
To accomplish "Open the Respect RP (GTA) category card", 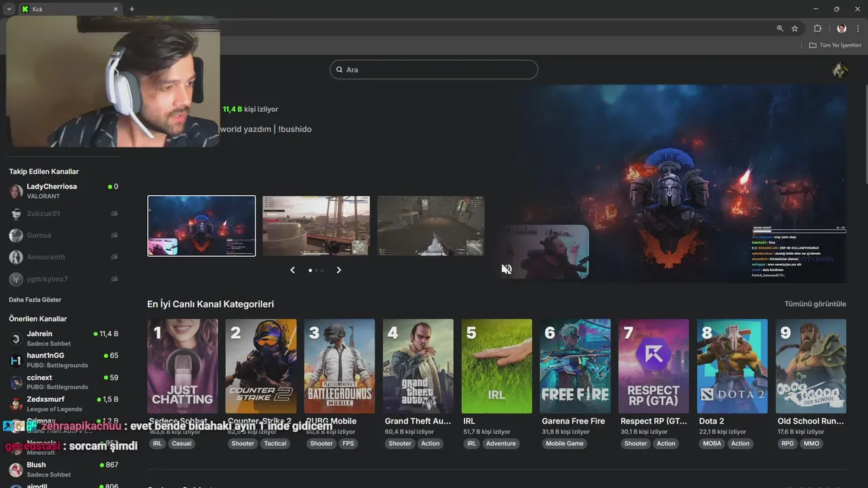I will [x=654, y=366].
